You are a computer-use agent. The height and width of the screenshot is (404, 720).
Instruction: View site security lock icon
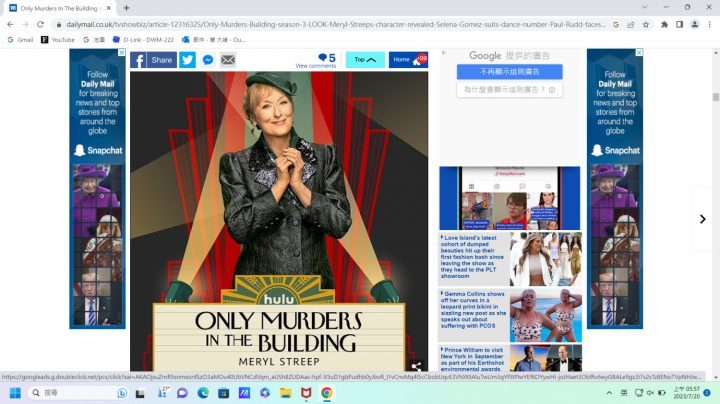(x=58, y=24)
